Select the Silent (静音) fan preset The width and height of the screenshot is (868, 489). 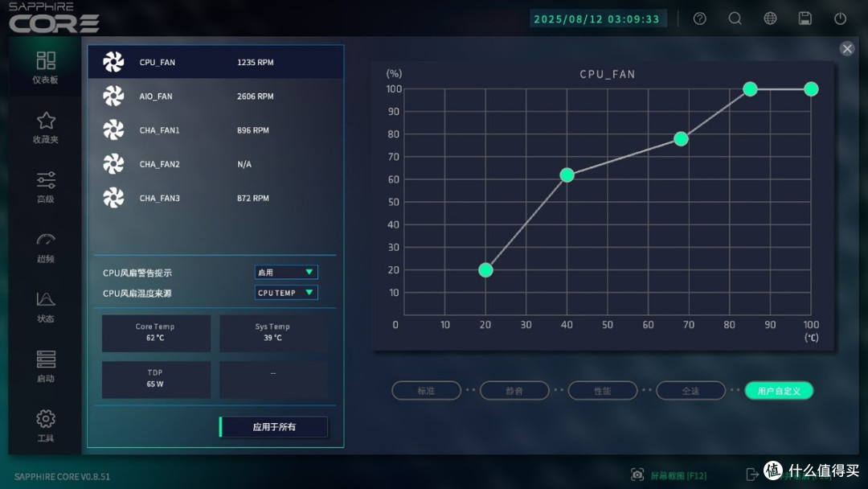(514, 390)
